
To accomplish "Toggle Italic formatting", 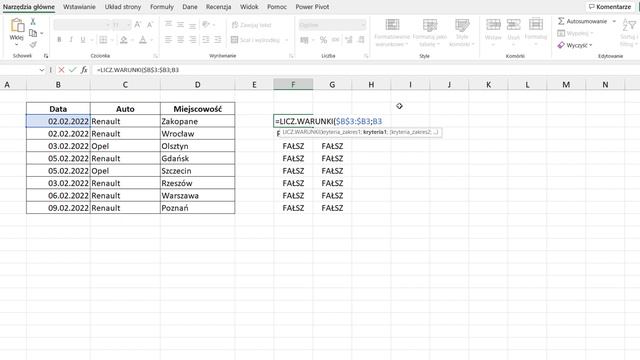I will pos(71,40).
